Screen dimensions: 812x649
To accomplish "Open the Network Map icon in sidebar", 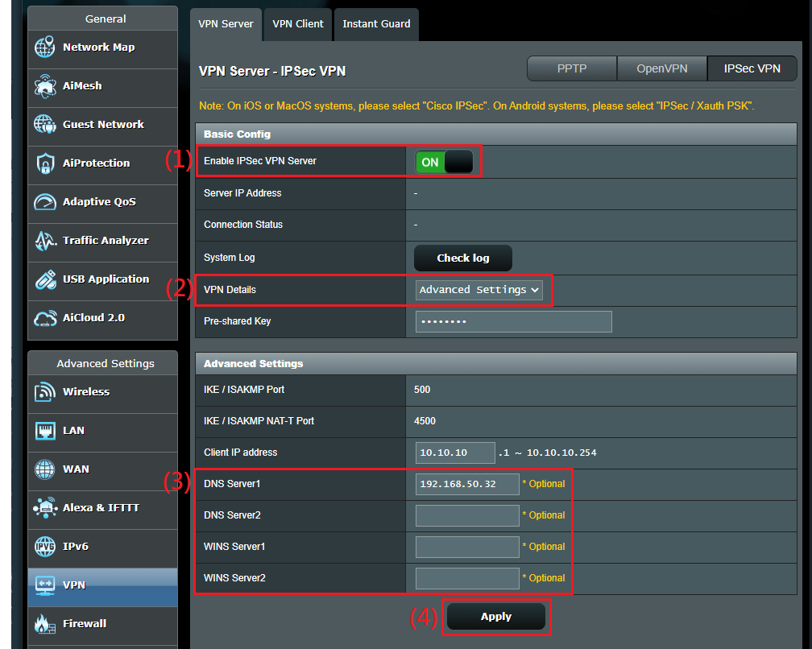I will pyautogui.click(x=45, y=48).
